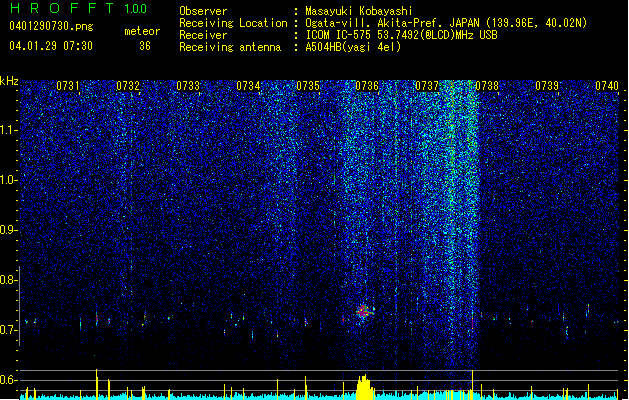Click the version number 1.0.0

(x=135, y=8)
